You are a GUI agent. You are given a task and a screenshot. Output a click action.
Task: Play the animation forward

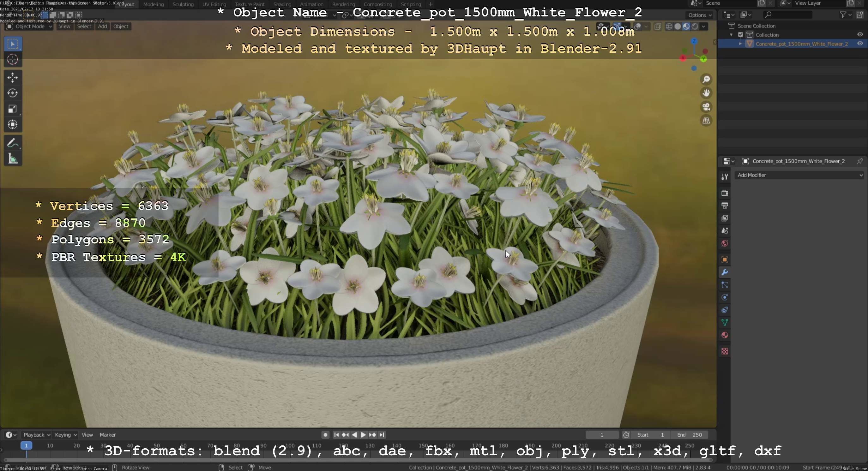363,435
